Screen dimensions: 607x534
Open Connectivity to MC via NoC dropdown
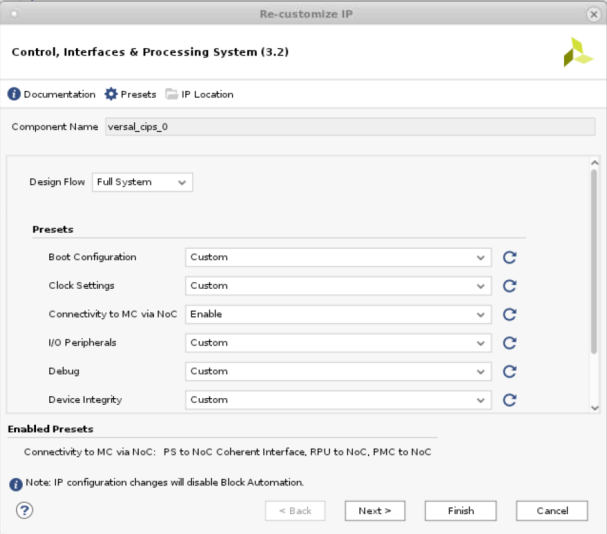tap(338, 314)
